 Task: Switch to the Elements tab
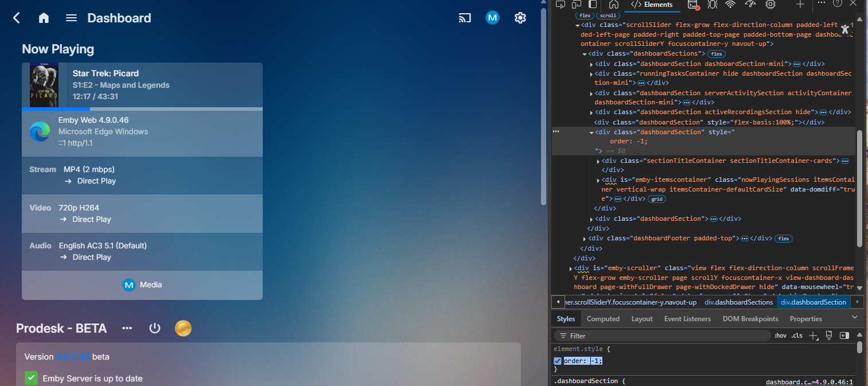(652, 5)
